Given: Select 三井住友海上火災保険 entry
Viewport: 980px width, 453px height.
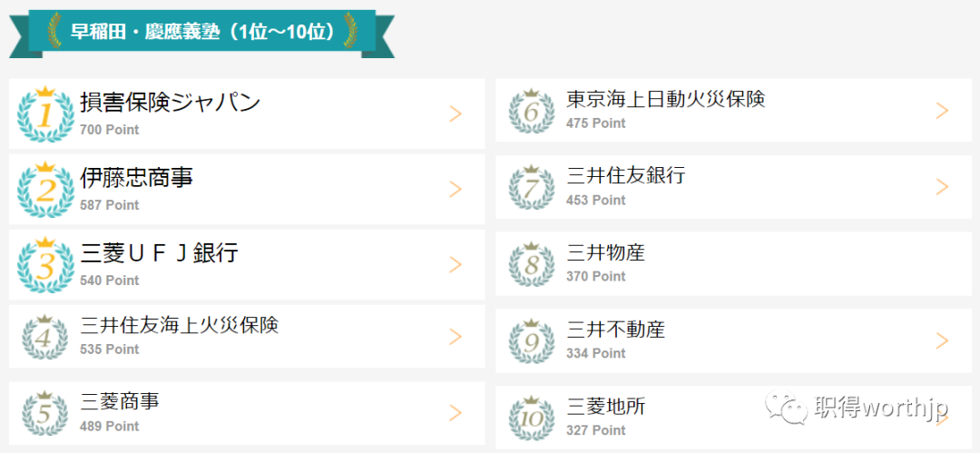Looking at the screenshot, I should click(x=247, y=337).
